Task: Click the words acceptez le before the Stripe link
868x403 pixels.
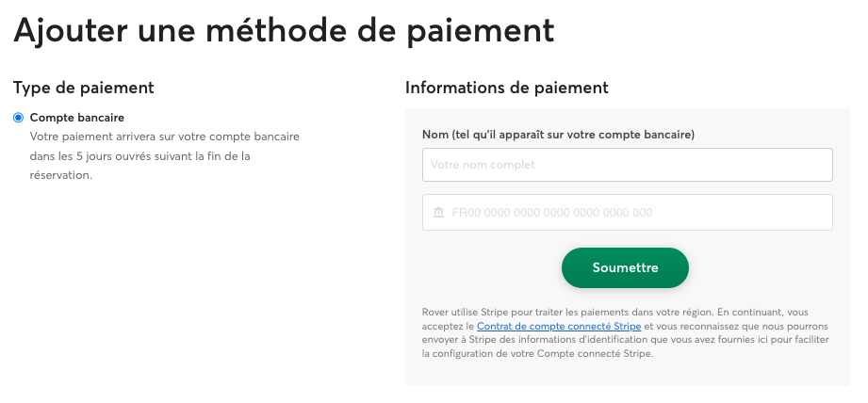Action: (448, 326)
